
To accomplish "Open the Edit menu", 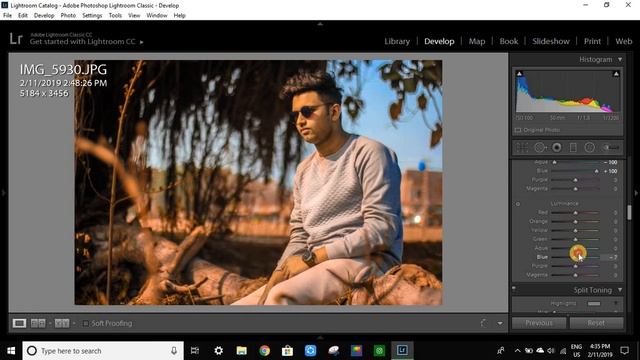I will (x=23, y=16).
